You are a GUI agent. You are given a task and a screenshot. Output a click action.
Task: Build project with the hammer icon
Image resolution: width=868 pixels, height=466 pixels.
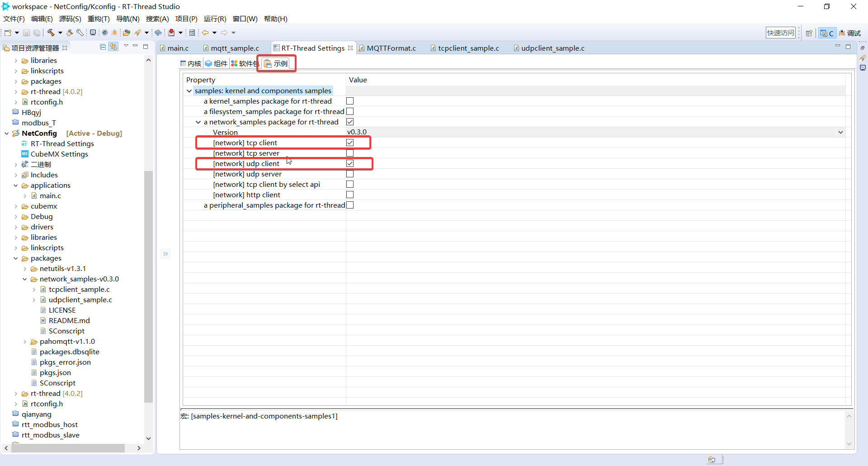click(51, 33)
